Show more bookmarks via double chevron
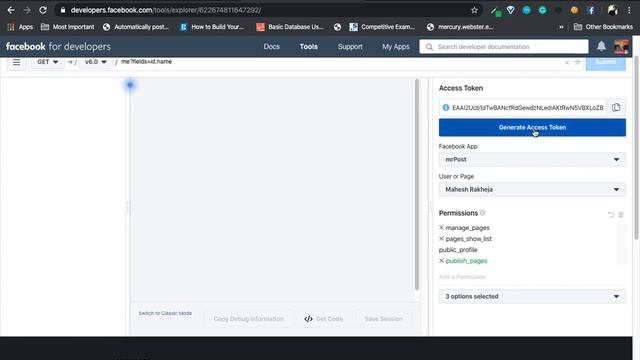This screenshot has width=640, height=360. 561,27
